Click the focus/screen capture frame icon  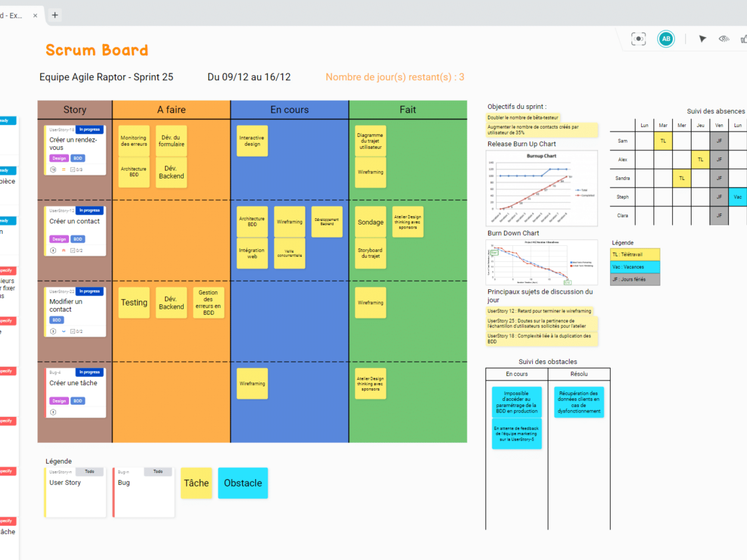pyautogui.click(x=638, y=39)
